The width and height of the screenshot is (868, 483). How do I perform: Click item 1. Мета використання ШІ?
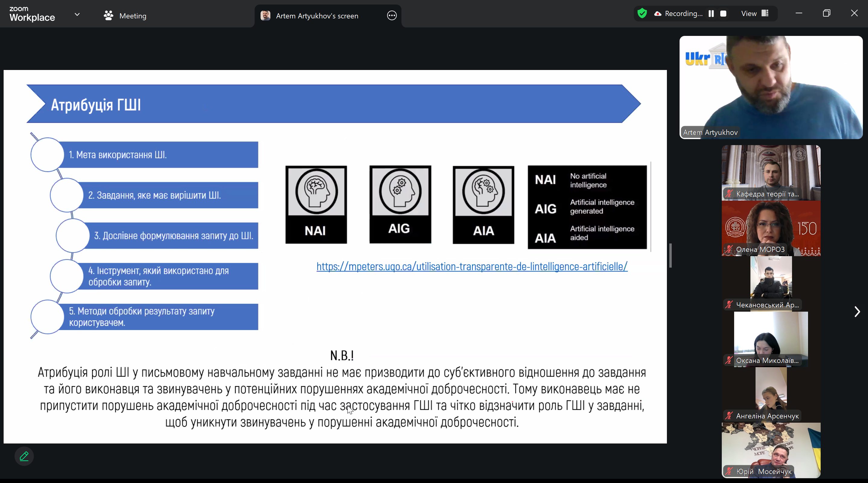tap(158, 155)
